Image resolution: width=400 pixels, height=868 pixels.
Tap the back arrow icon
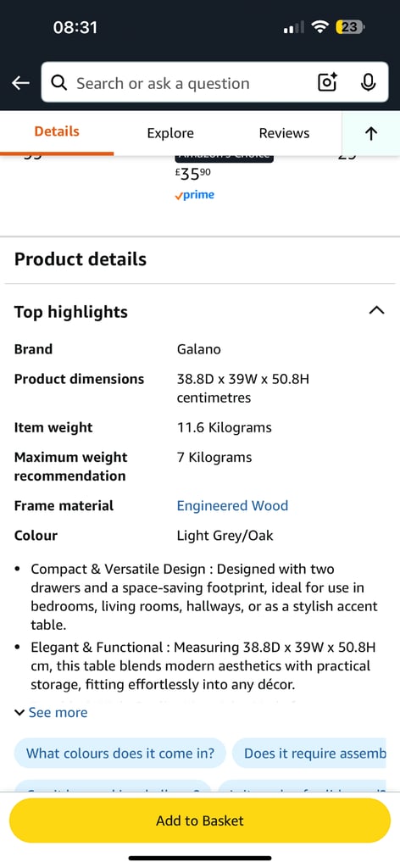[20, 83]
